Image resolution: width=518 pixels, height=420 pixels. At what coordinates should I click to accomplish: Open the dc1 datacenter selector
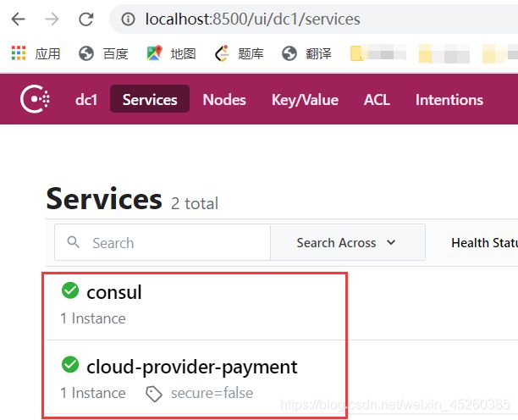pos(86,99)
